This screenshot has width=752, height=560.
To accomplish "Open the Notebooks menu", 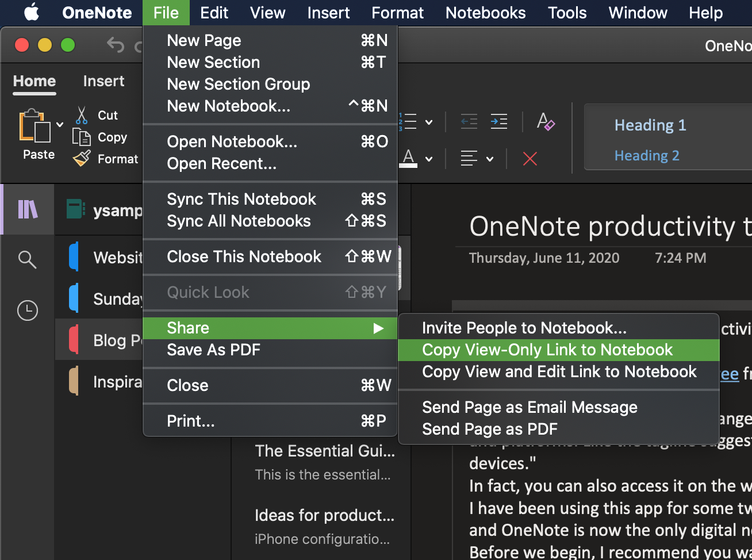I will pyautogui.click(x=485, y=13).
